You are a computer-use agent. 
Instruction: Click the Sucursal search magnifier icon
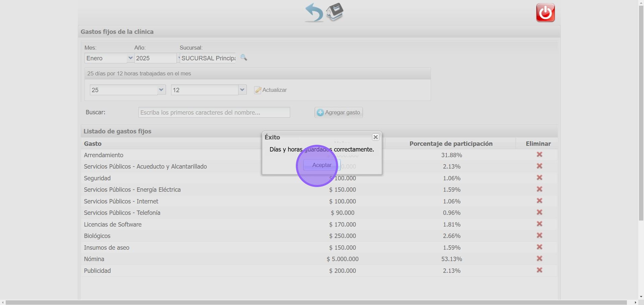244,58
